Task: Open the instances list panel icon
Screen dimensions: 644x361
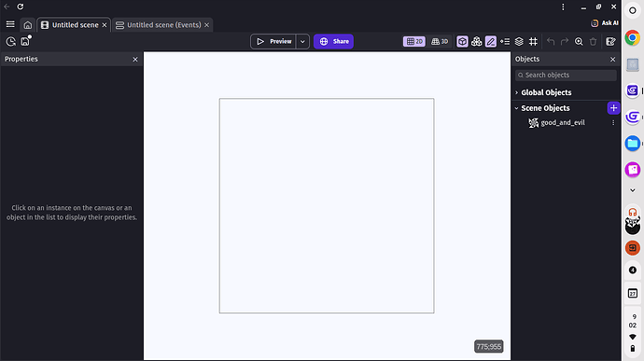Action: (505, 41)
